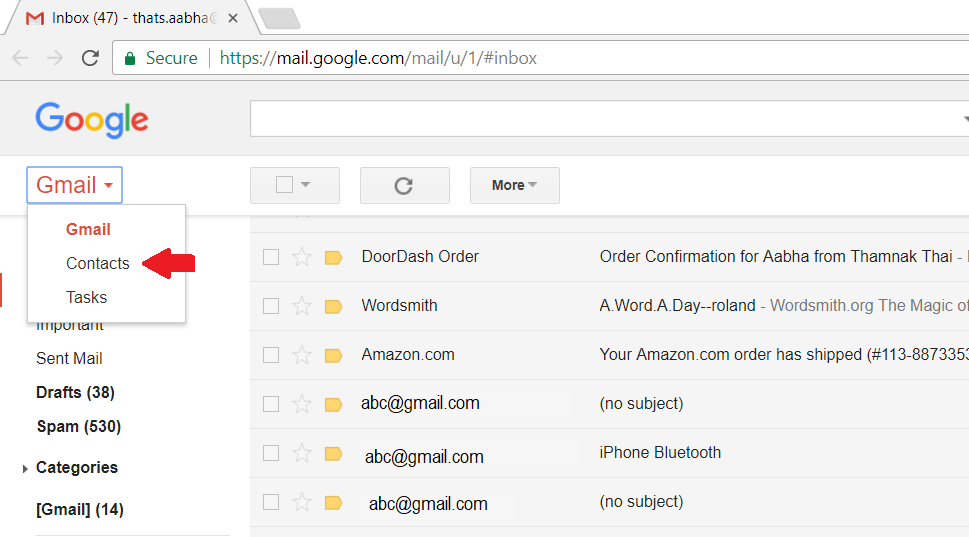
Task: Star the Wordsmith email
Action: click(x=302, y=305)
